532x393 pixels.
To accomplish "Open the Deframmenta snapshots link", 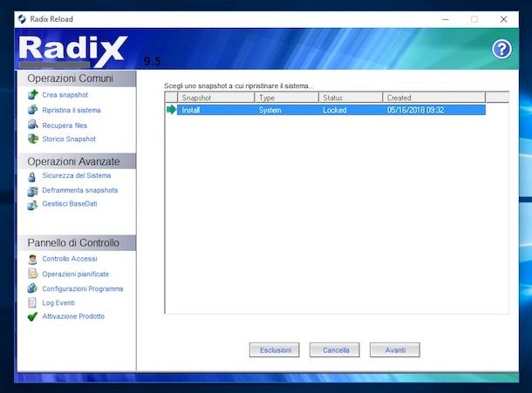I will pos(79,190).
